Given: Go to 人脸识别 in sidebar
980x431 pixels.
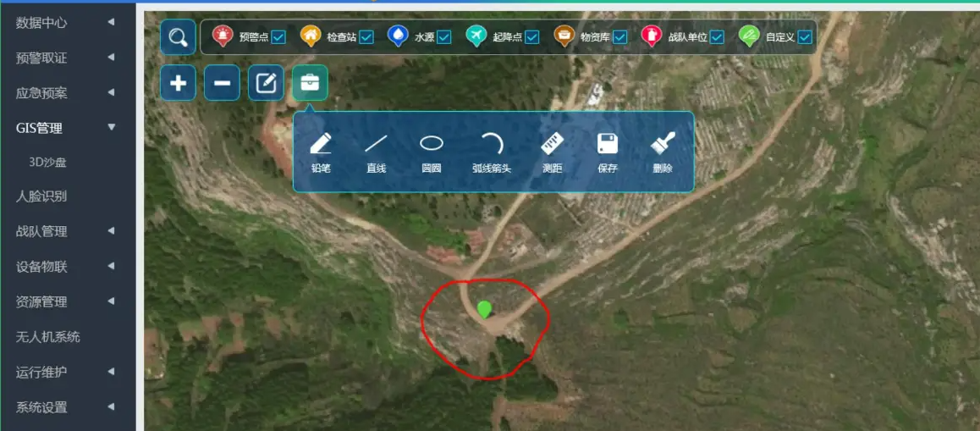Looking at the screenshot, I should click(41, 196).
